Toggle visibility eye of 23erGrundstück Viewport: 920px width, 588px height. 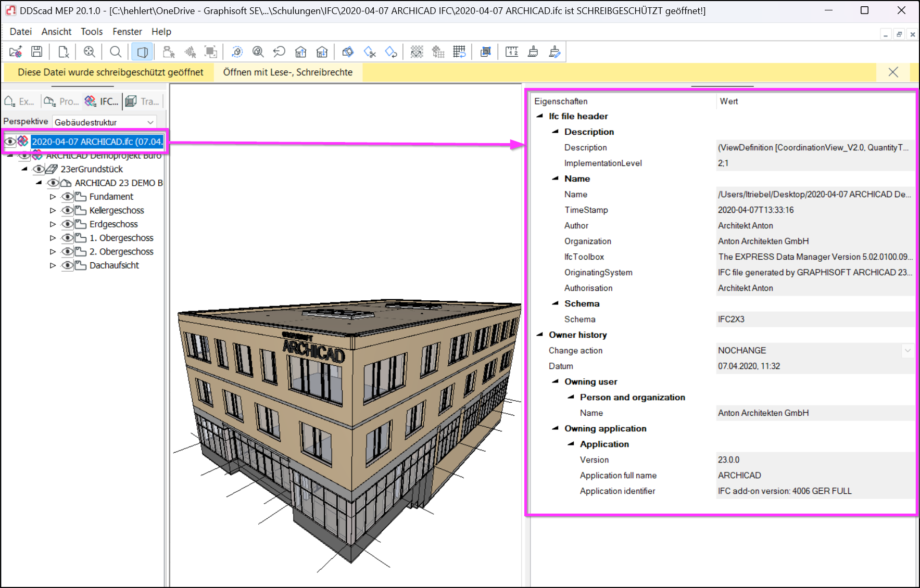coord(39,169)
